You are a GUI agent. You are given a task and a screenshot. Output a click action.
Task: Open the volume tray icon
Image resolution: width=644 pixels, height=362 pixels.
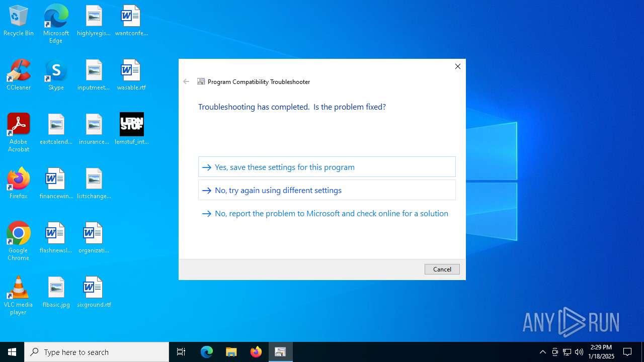(579, 352)
